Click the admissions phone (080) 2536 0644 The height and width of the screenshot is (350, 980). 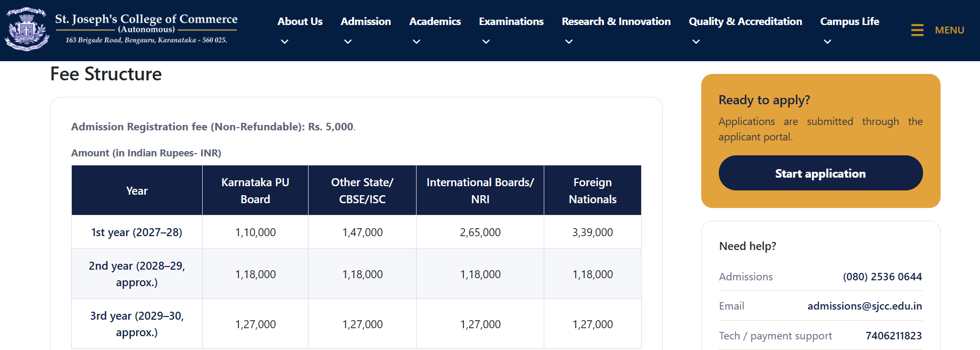882,277
